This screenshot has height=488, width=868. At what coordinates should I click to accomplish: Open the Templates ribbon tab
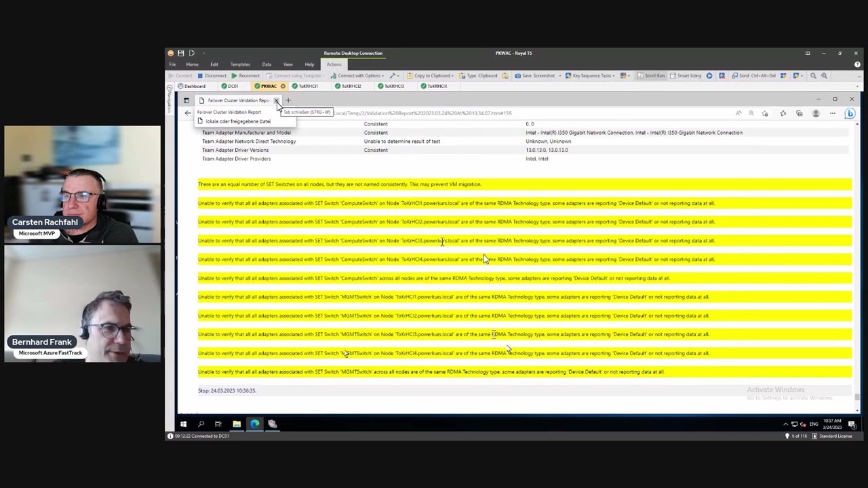240,64
